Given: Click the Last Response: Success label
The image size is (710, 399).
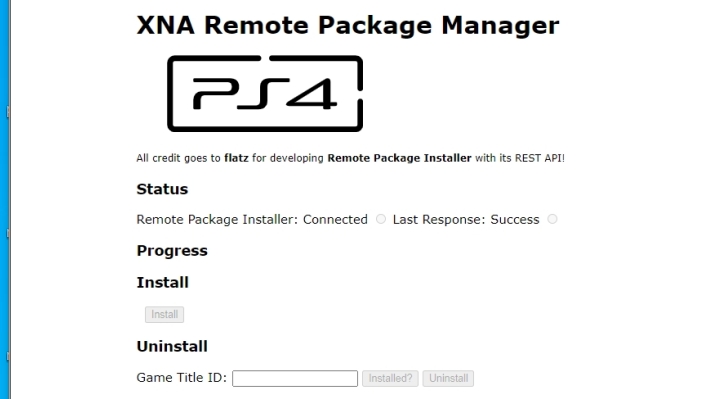Looking at the screenshot, I should [466, 219].
